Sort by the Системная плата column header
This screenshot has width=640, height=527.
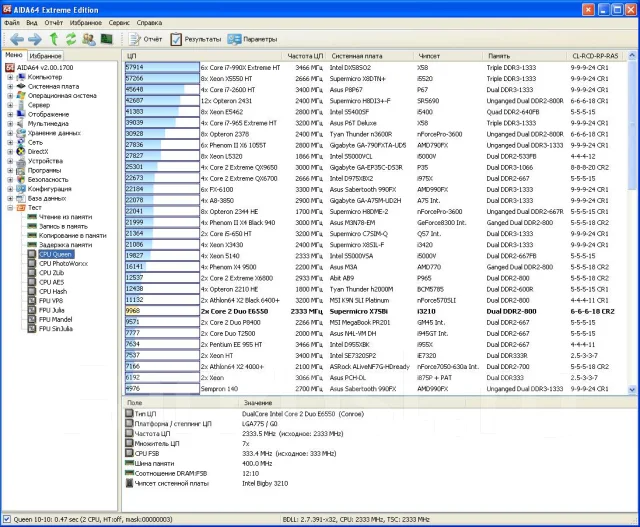369,56
